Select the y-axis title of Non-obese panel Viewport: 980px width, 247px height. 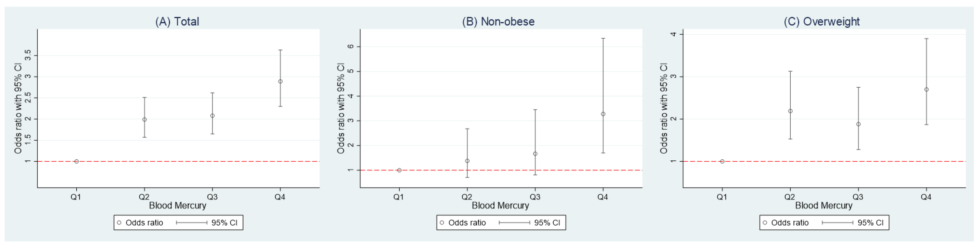click(x=340, y=109)
